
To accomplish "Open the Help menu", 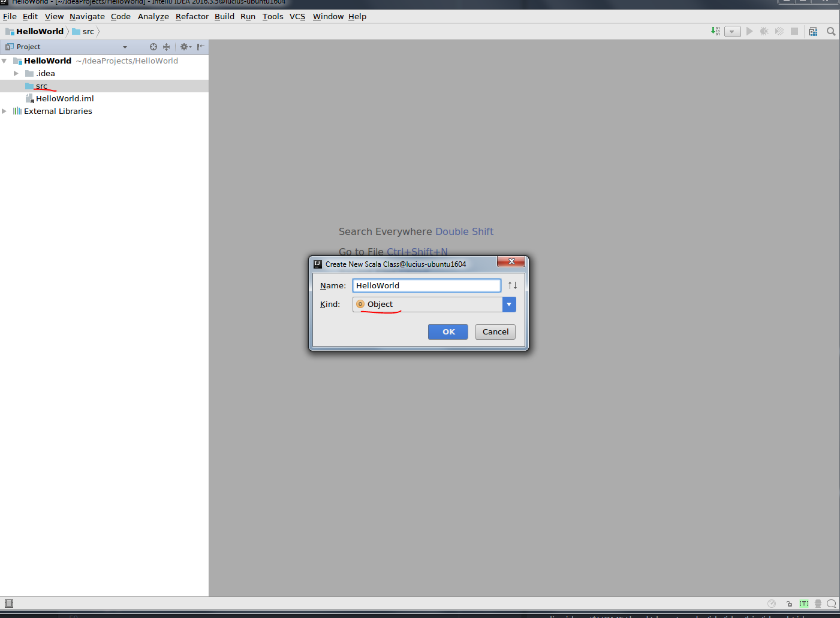I will tap(357, 17).
